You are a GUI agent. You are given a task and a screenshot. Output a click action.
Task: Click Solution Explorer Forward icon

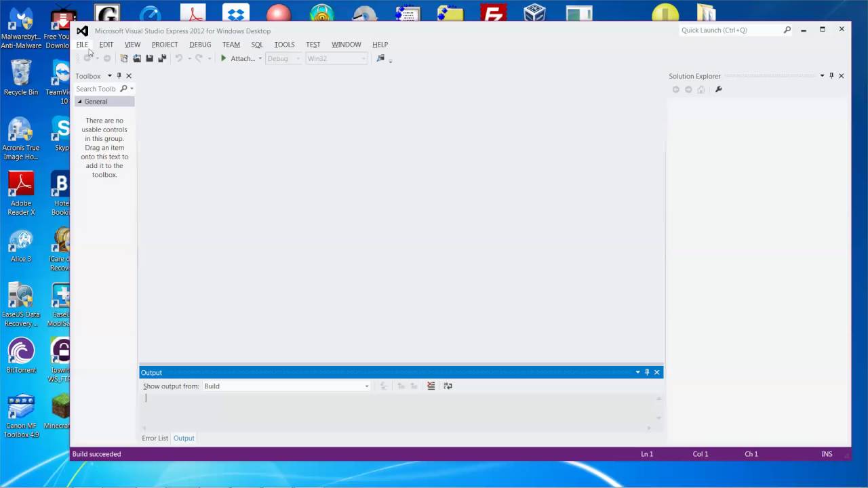pos(688,89)
